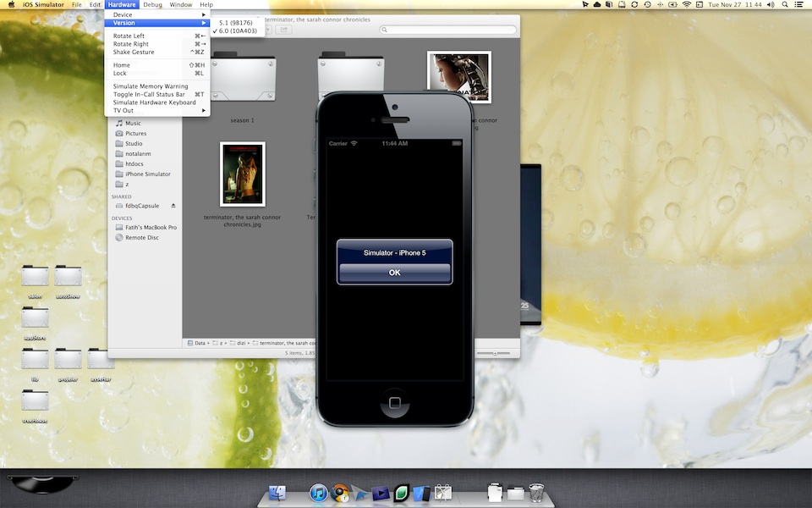Toggle In-Call Status Bar
This screenshot has width=812, height=508.
pos(149,94)
